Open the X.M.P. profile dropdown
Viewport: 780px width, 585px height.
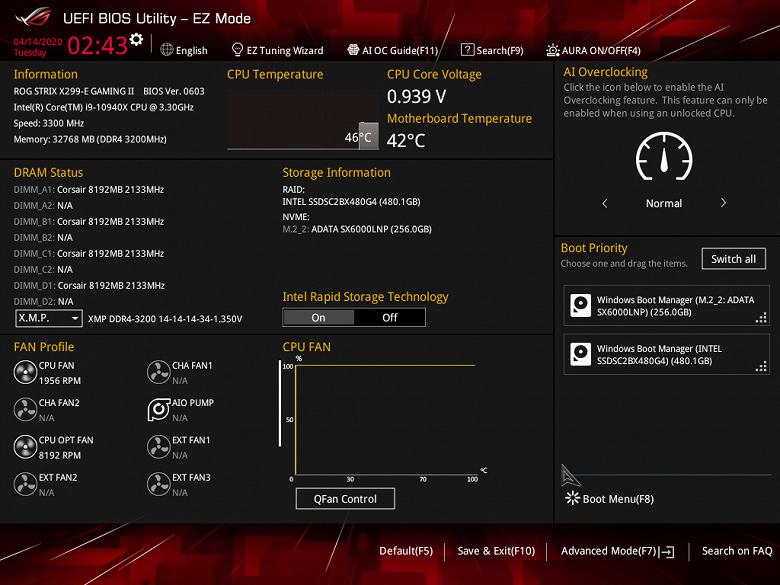pos(49,318)
